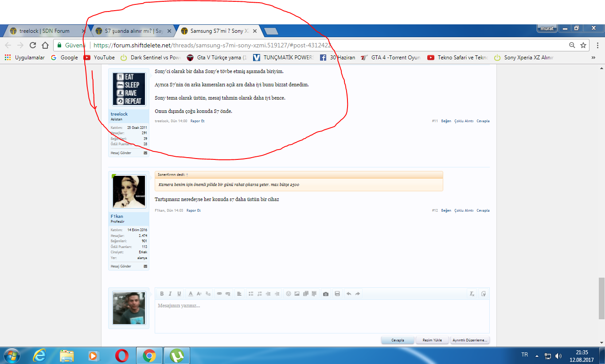This screenshot has height=364, width=605.
Task: Open the Chrome profile button 'murat'
Action: point(547,28)
